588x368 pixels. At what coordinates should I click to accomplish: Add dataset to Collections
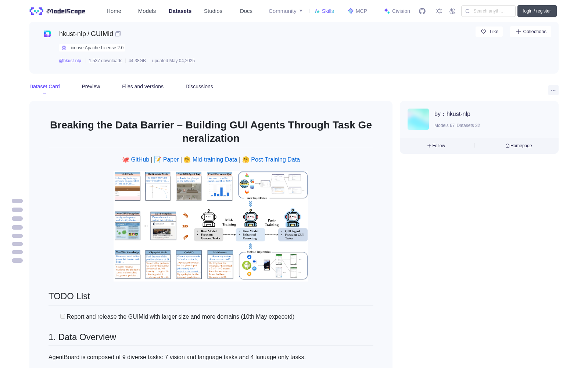531,32
